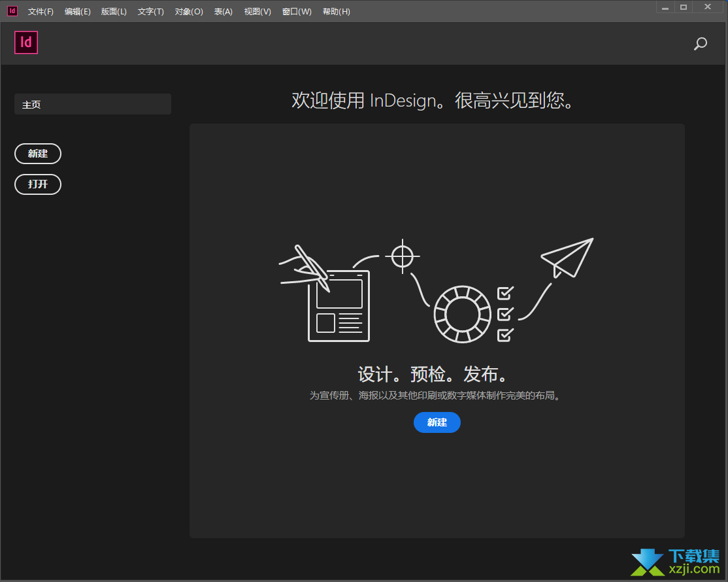Click the InDesign Id logo in header
The height and width of the screenshot is (582, 728).
pos(26,43)
